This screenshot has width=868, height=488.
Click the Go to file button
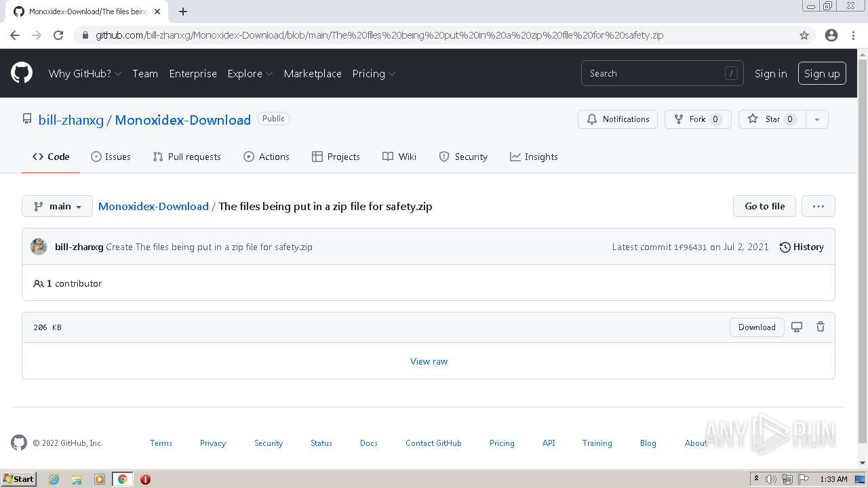pos(765,206)
